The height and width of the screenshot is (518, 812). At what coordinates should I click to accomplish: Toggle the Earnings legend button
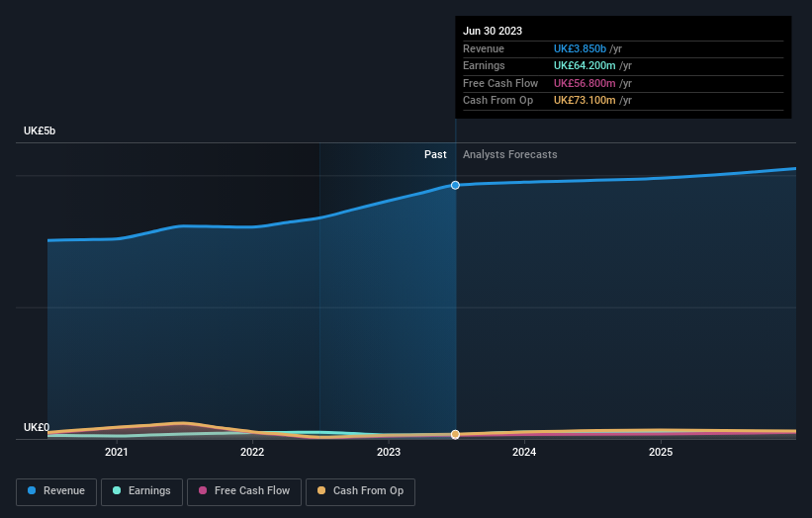coord(141,491)
